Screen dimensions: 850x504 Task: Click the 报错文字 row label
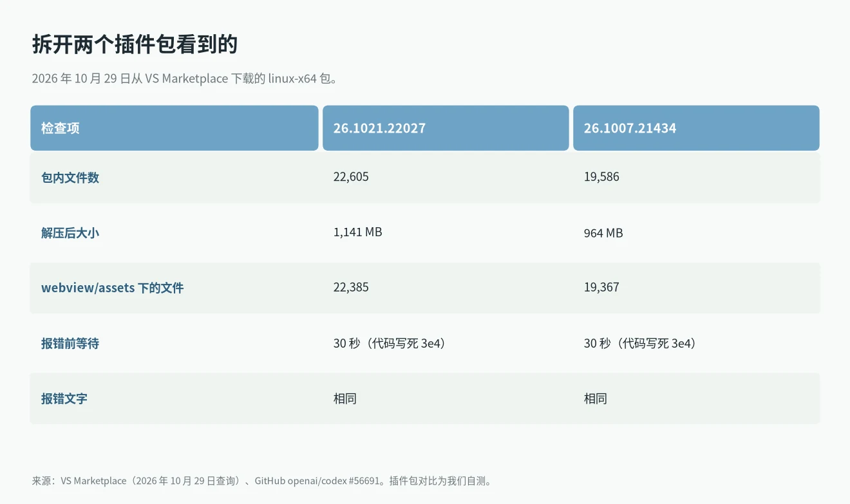coord(64,399)
